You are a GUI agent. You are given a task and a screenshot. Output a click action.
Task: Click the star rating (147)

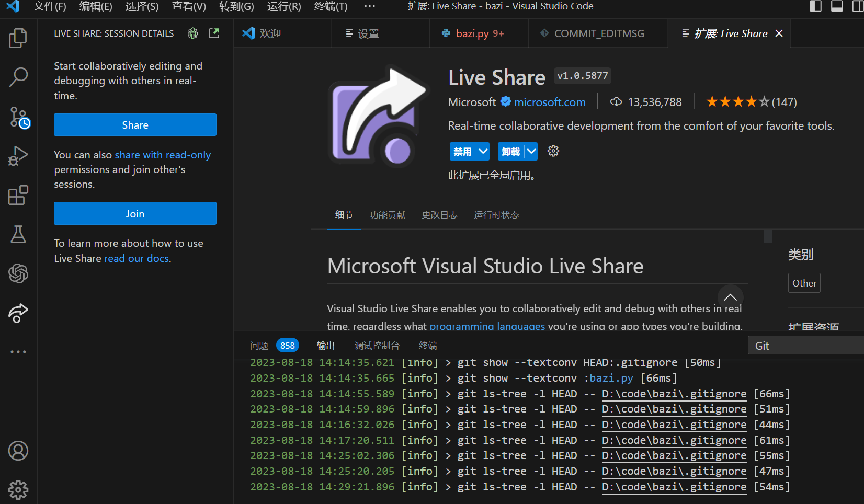pos(752,102)
